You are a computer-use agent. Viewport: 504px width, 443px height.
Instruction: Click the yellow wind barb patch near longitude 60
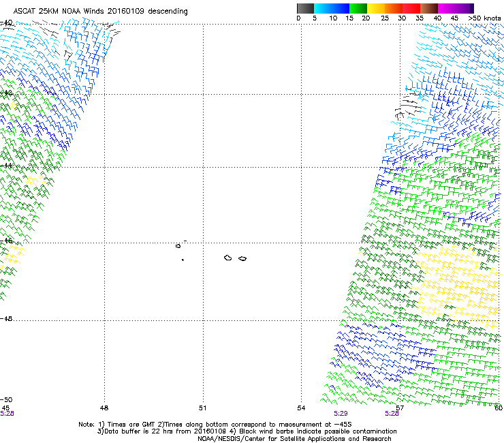coord(460,285)
